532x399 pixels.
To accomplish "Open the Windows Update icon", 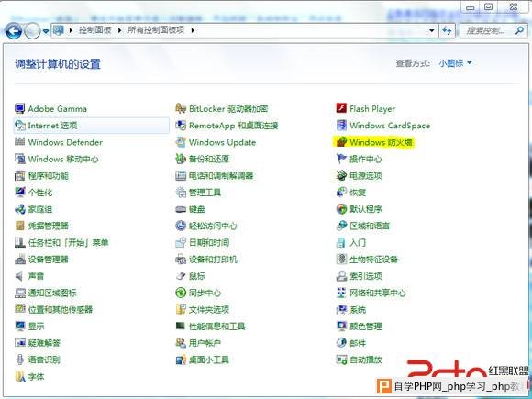I will pos(181,142).
